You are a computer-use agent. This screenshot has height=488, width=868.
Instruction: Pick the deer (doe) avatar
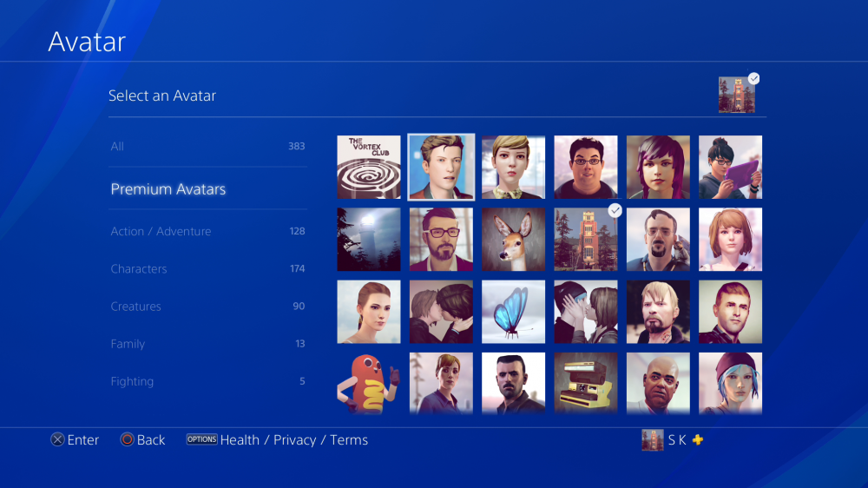513,240
